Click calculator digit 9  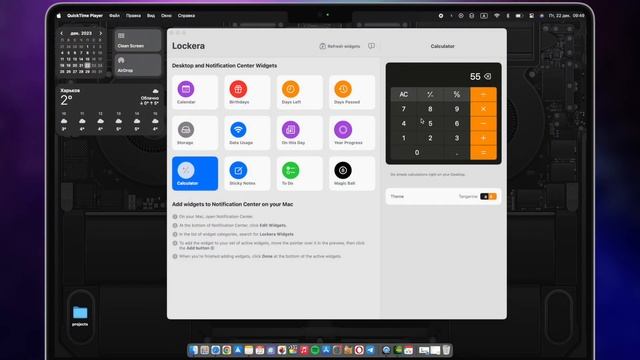tap(457, 109)
